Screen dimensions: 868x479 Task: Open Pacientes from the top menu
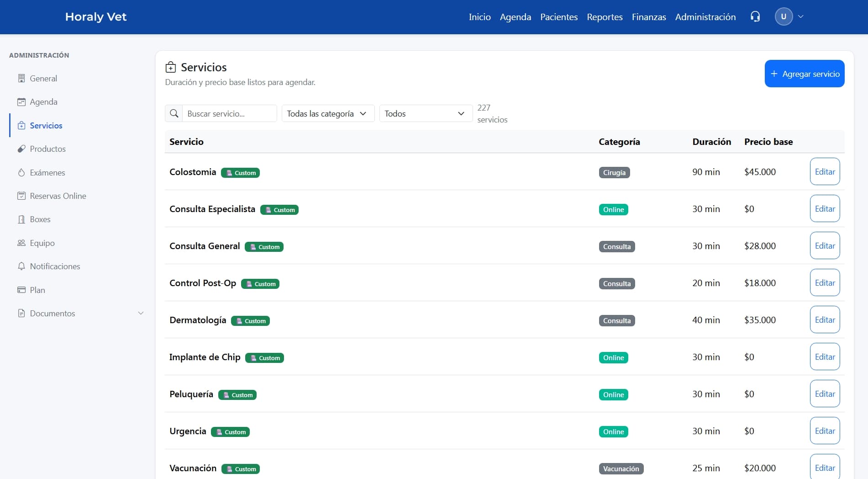559,17
